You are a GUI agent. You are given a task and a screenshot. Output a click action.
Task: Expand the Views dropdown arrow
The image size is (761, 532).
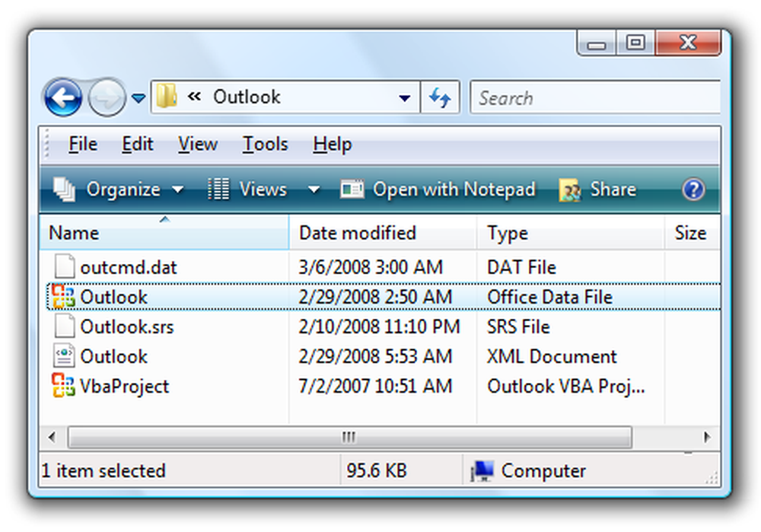click(314, 190)
